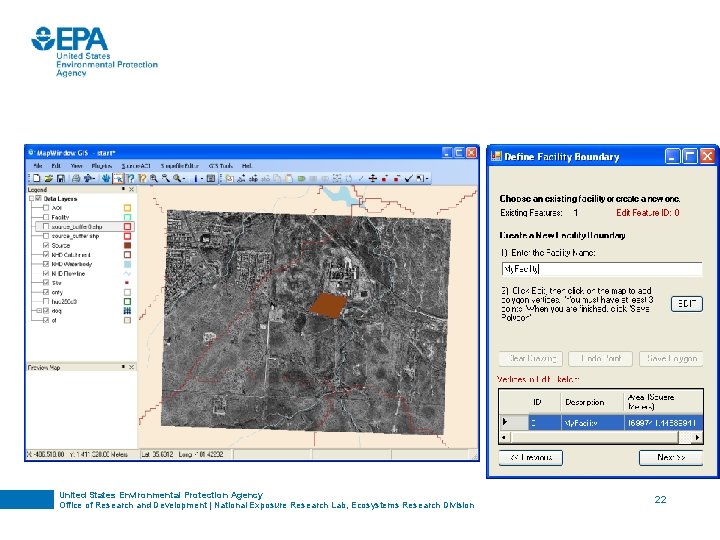Check the source_buffer0.shp layer checkbox

click(46, 226)
